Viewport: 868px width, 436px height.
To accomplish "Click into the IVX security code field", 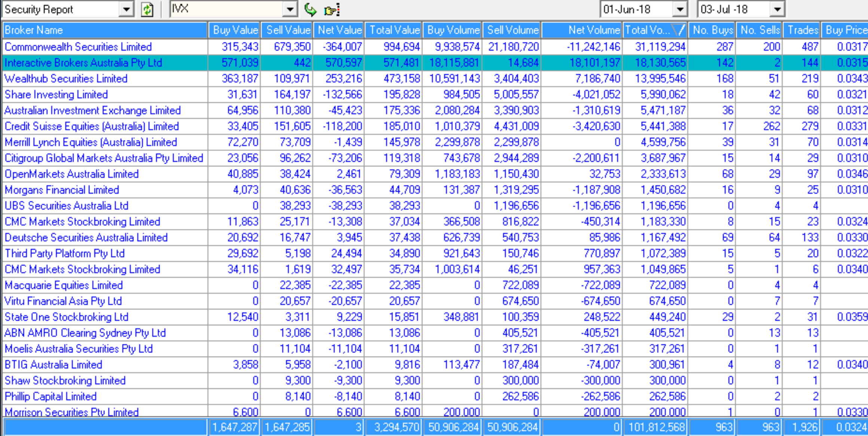I will 227,9.
